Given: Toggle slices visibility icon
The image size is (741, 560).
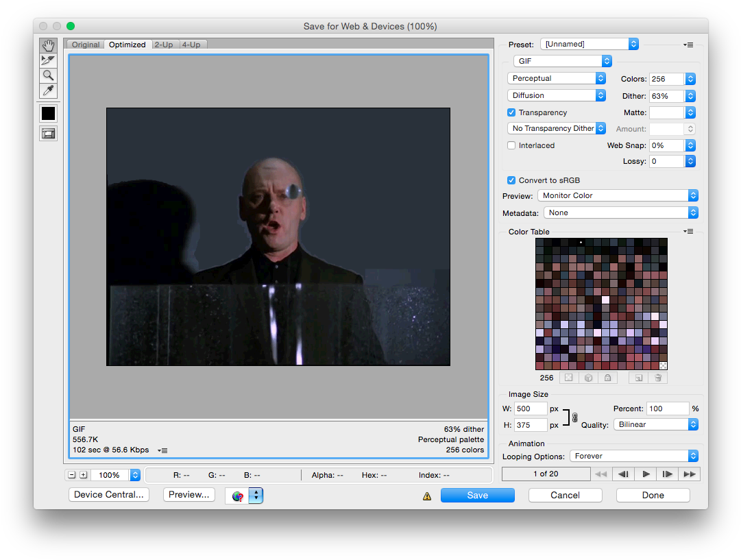Looking at the screenshot, I should click(x=48, y=134).
